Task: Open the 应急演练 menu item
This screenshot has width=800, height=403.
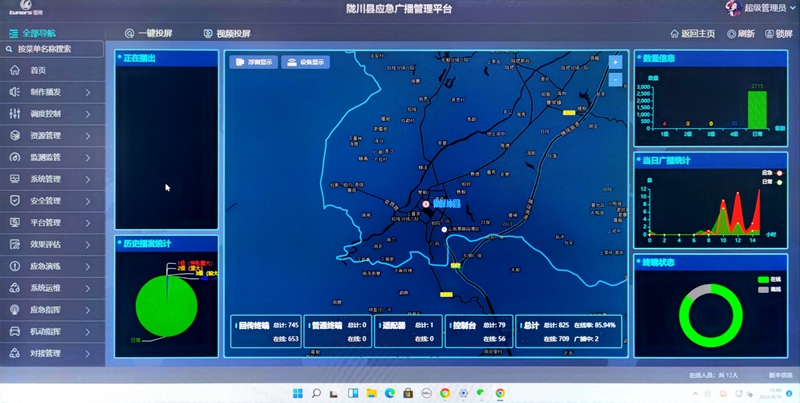Action: [x=45, y=266]
